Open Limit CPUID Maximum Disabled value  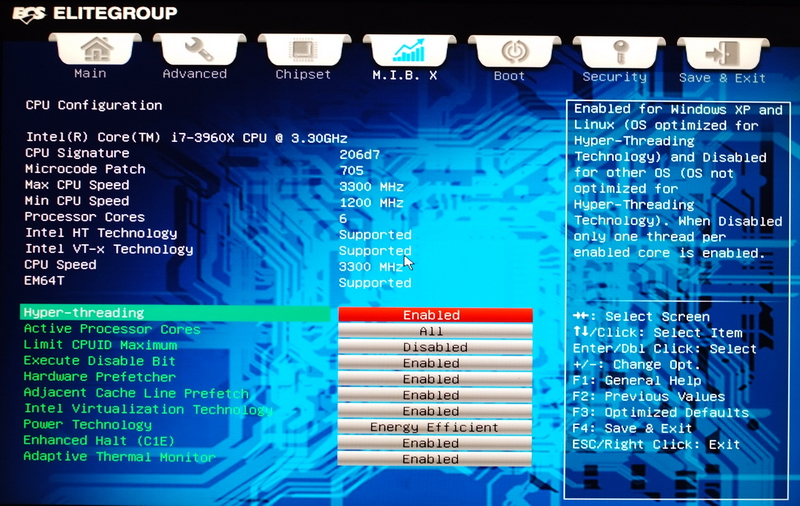click(435, 347)
